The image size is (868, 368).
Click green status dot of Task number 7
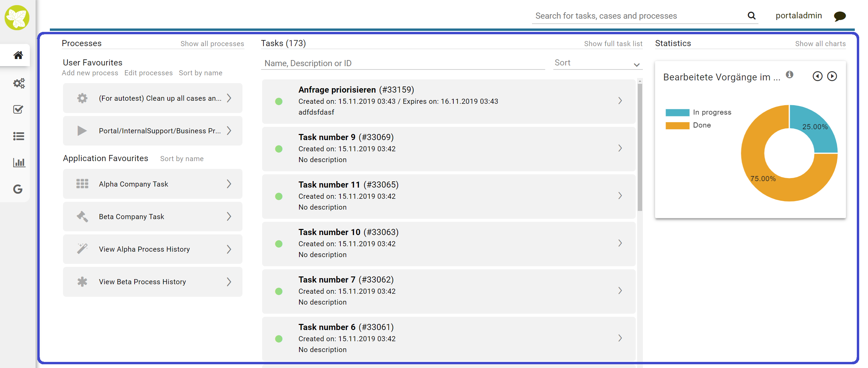pyautogui.click(x=279, y=291)
